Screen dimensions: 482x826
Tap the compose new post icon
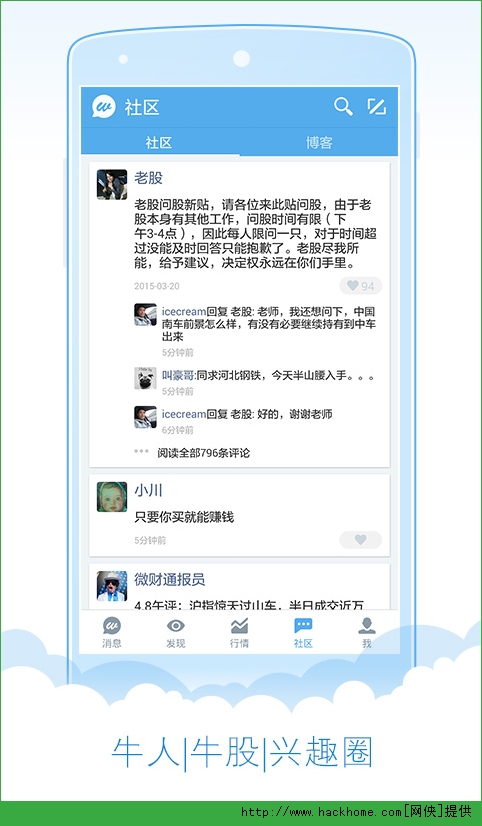[377, 107]
